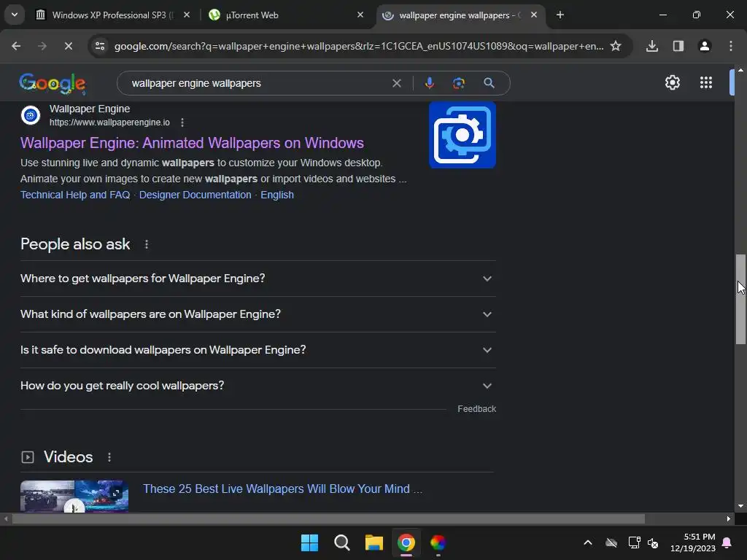Open the Google apps grid
This screenshot has height=560, width=747.
pyautogui.click(x=706, y=83)
